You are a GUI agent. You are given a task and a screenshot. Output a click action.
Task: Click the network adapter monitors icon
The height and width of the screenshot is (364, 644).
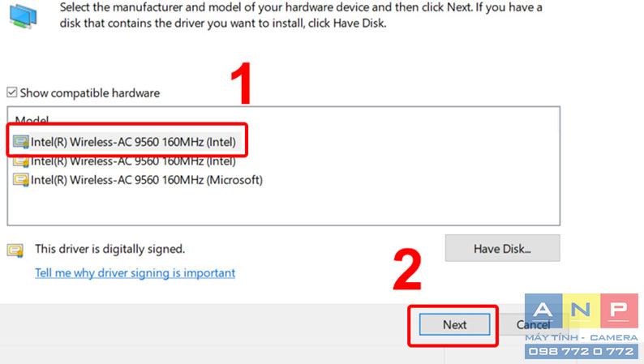[x=24, y=16]
